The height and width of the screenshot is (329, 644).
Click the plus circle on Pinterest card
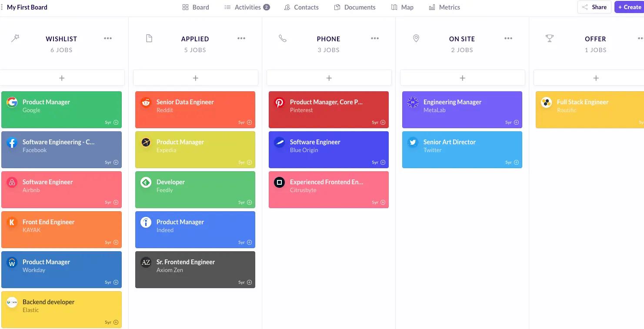pos(383,123)
